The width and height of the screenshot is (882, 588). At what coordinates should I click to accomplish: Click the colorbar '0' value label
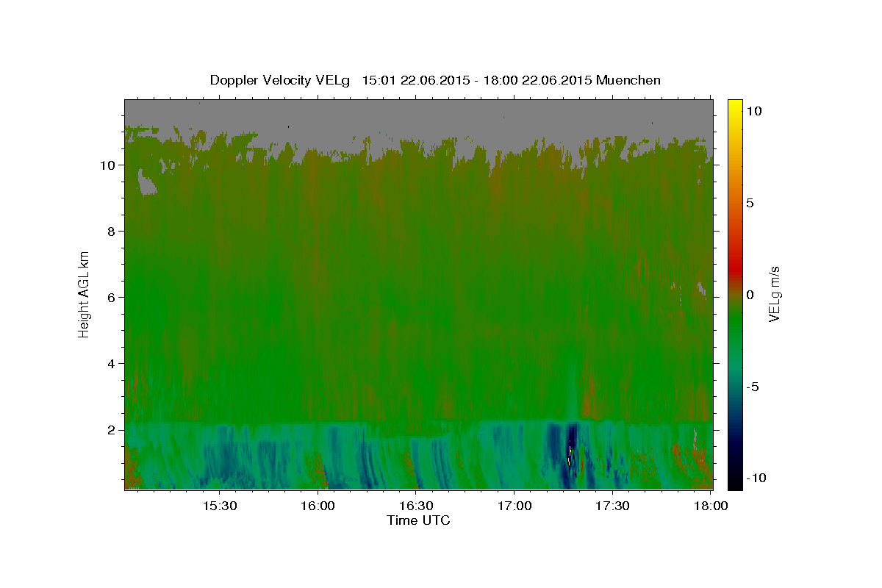750,295
